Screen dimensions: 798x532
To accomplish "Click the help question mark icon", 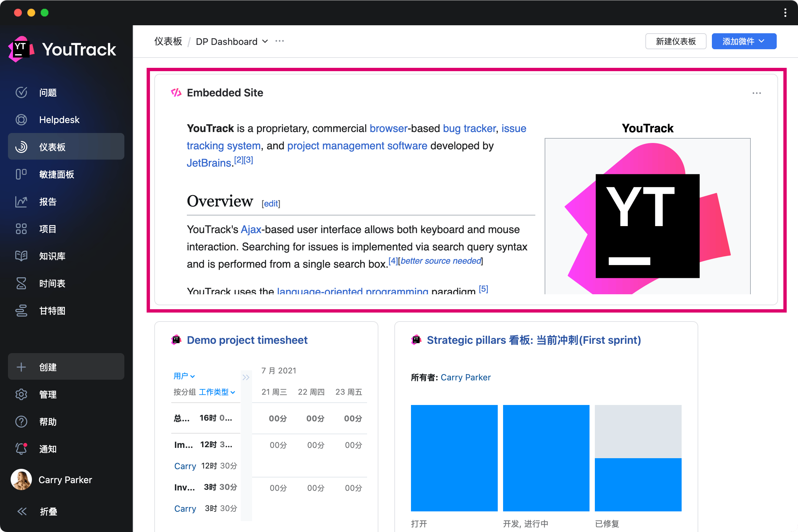I will coord(21,422).
